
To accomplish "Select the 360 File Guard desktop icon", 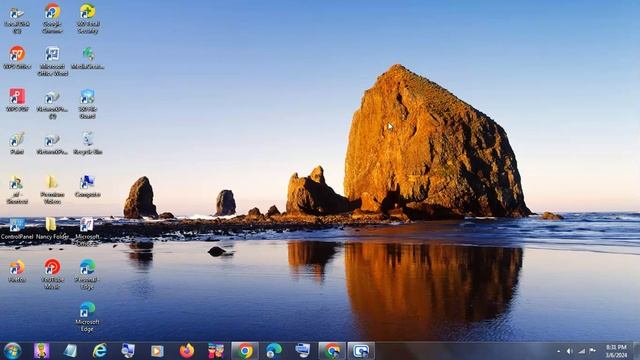I will coord(88,104).
